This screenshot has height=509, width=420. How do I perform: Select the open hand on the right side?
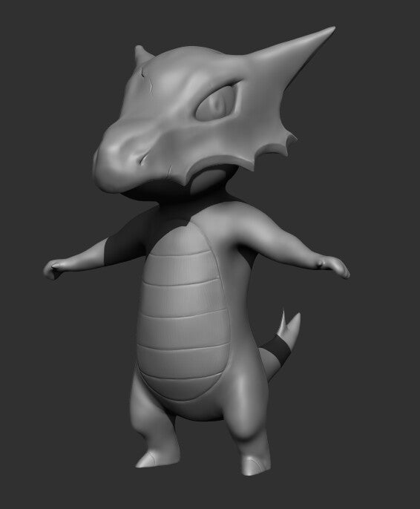click(x=335, y=267)
